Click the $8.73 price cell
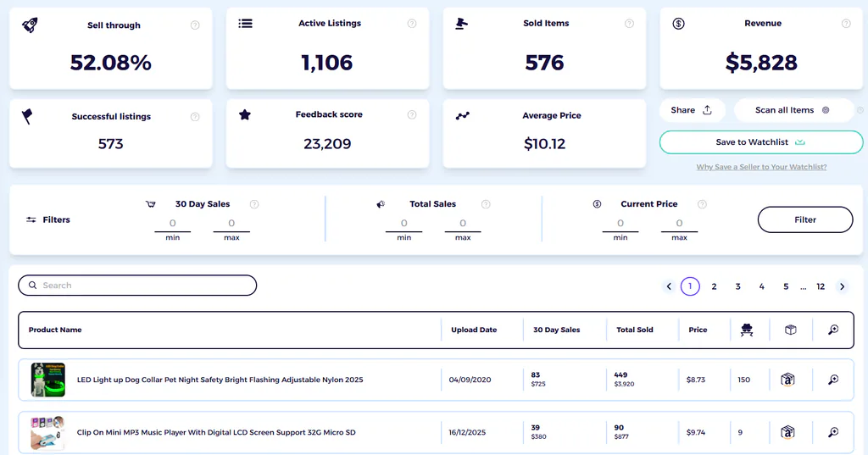This screenshot has height=455, width=868. pos(696,380)
